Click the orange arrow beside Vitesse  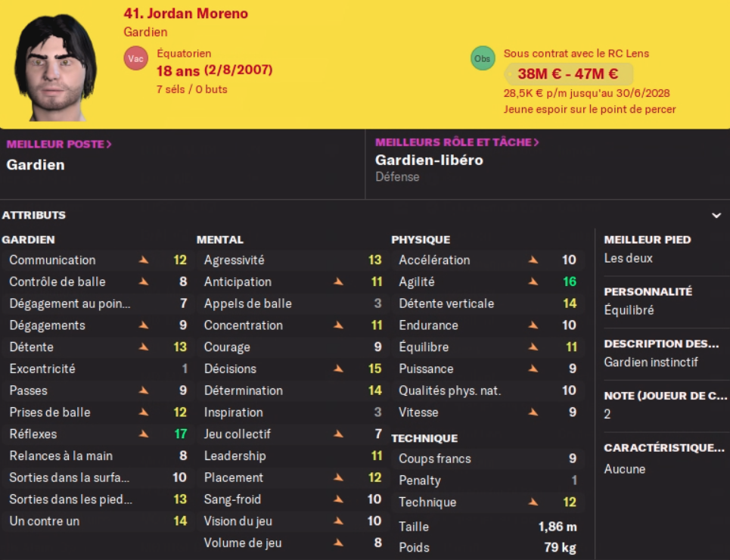point(533,412)
